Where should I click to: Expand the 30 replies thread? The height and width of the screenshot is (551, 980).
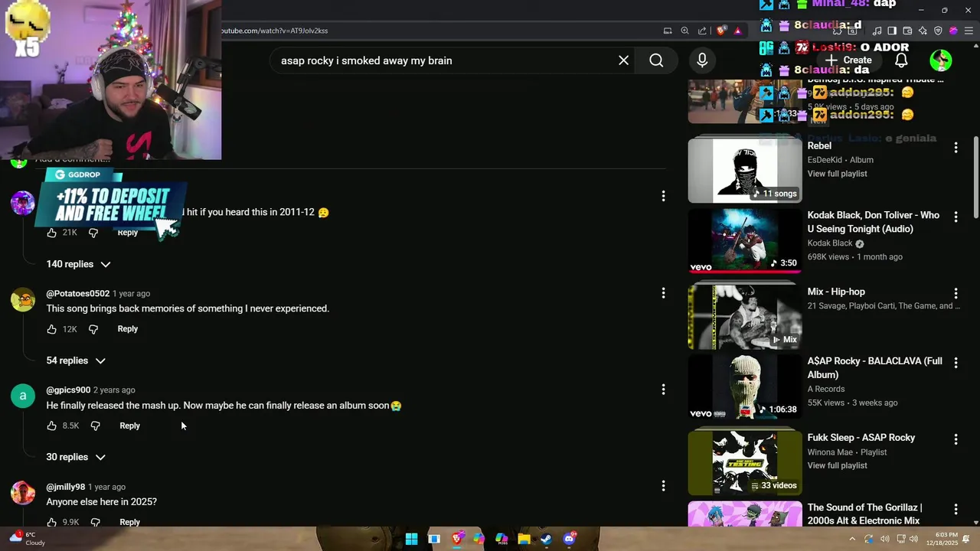[76, 457]
